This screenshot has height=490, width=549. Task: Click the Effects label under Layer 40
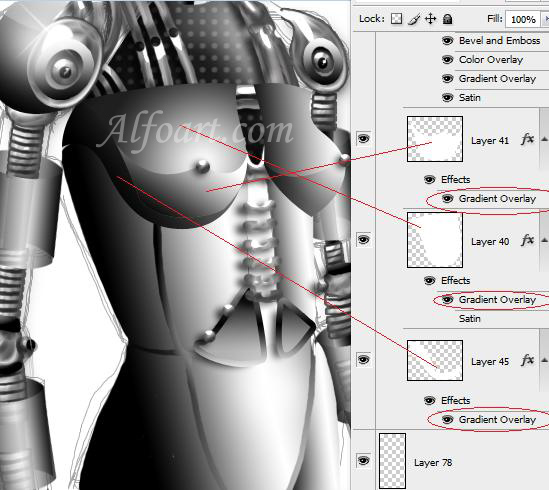pyautogui.click(x=456, y=281)
